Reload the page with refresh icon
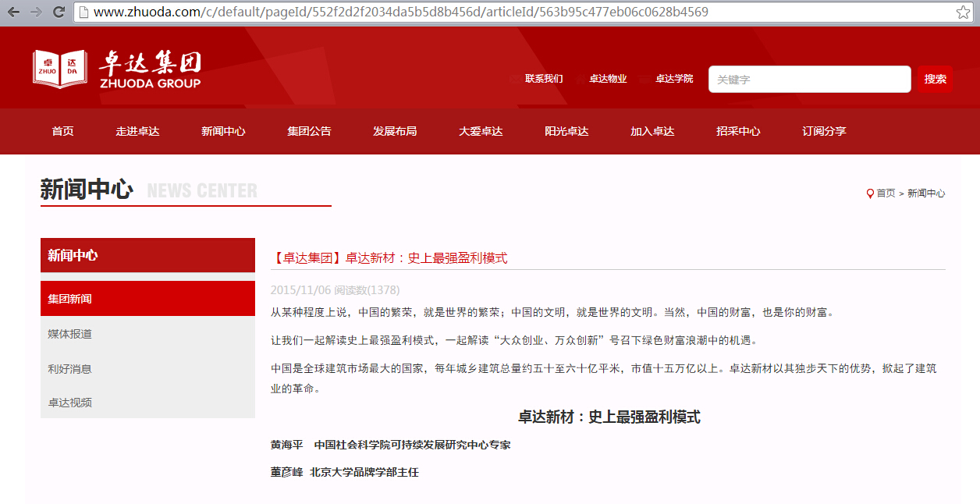Viewport: 980px width, 504px height. coord(59,12)
